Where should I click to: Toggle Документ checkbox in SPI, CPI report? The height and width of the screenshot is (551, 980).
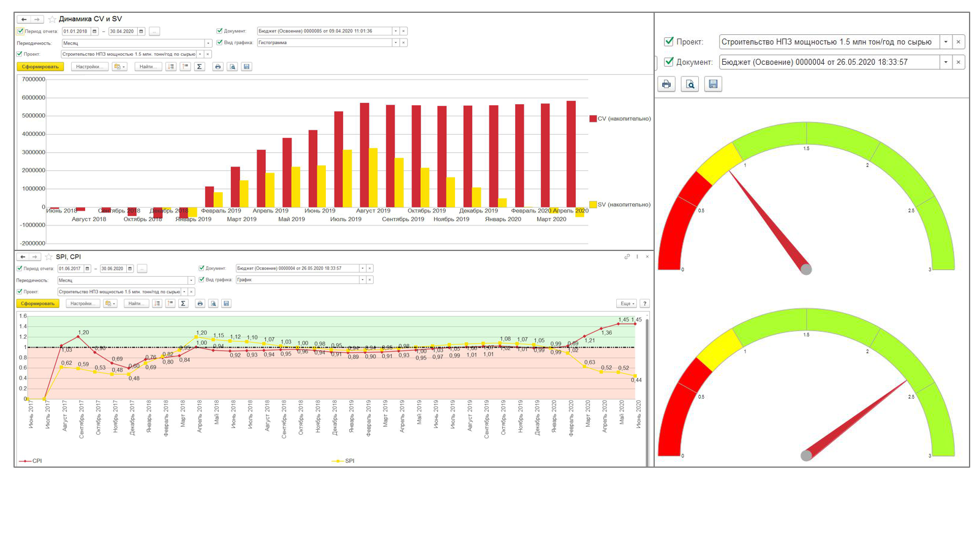coord(201,269)
